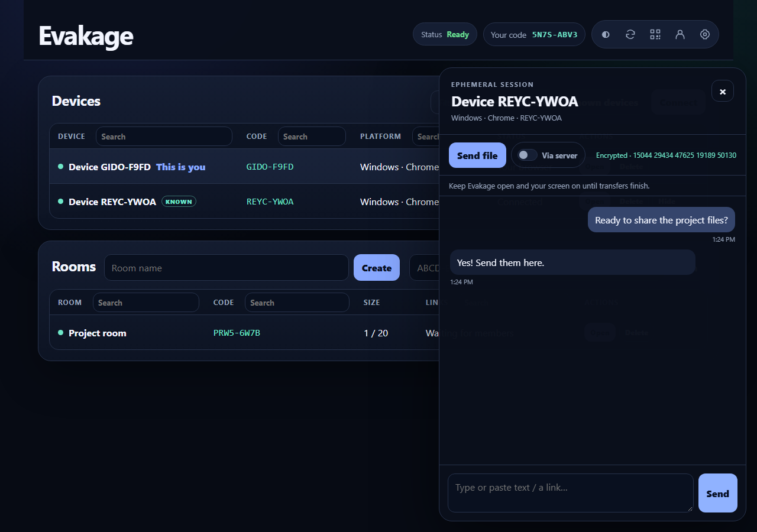Toggle the dark/light theme icon
757x532 pixels.
606,35
